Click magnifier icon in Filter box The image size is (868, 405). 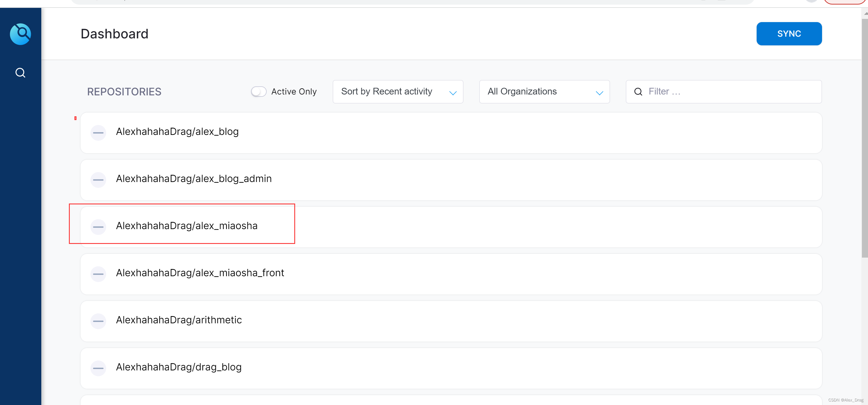coord(638,92)
